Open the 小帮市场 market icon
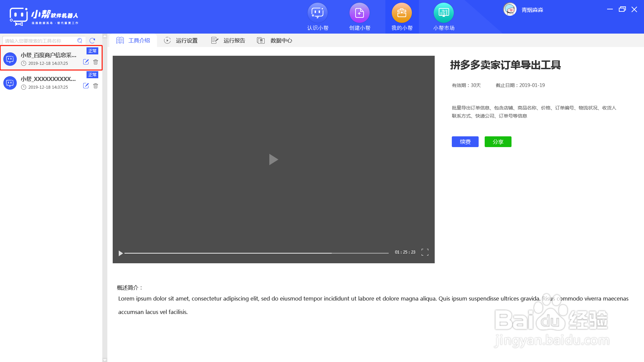This screenshot has width=644, height=362. click(444, 13)
